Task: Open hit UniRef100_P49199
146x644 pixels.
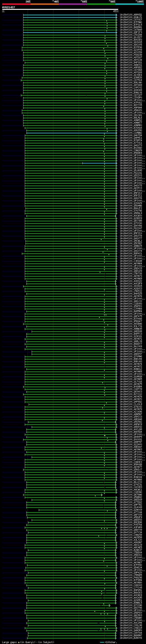Action: 131,55
